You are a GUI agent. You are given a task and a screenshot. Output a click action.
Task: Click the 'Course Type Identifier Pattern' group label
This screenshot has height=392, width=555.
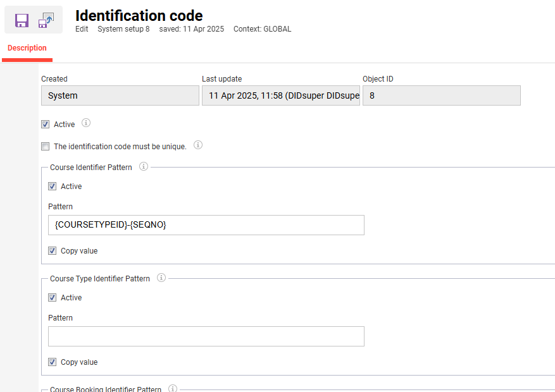(x=100, y=279)
